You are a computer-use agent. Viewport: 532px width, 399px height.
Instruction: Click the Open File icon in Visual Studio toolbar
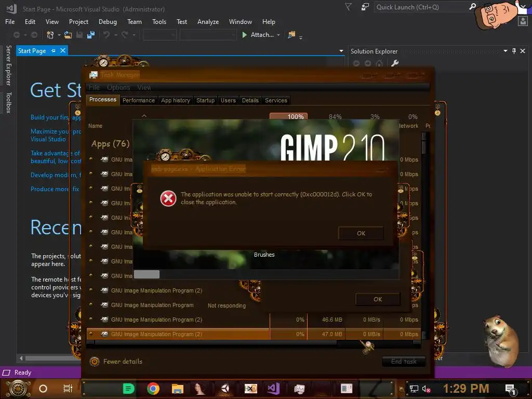tap(68, 35)
